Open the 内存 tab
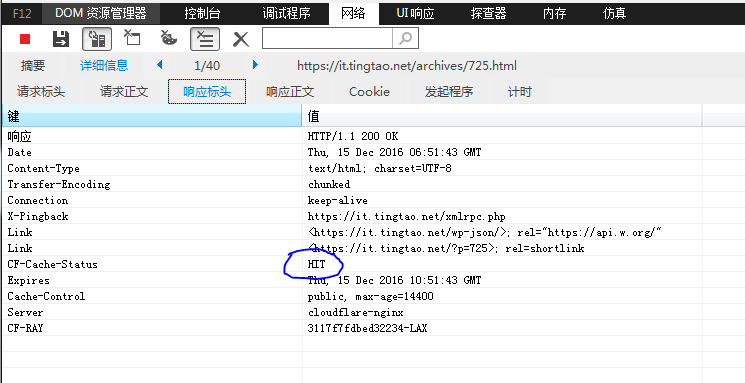The image size is (745, 383). tap(554, 13)
